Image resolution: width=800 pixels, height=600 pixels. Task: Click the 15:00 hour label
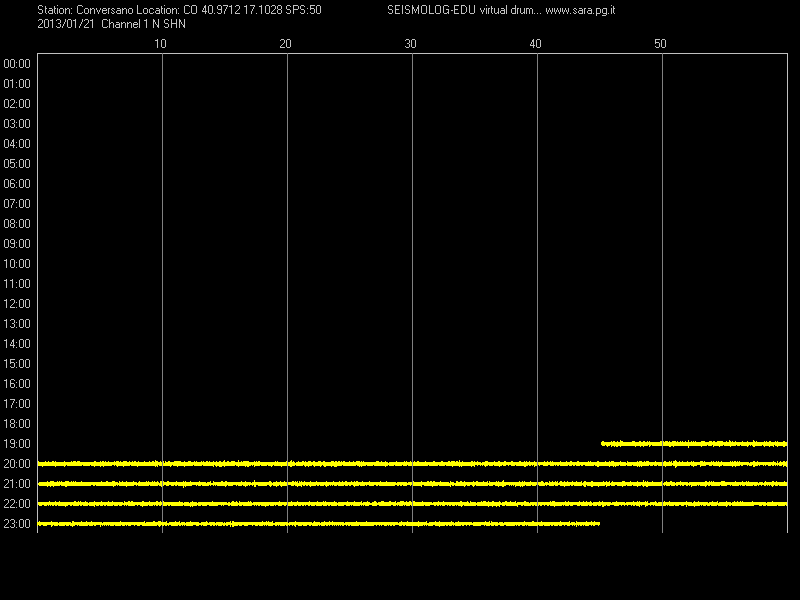point(17,364)
